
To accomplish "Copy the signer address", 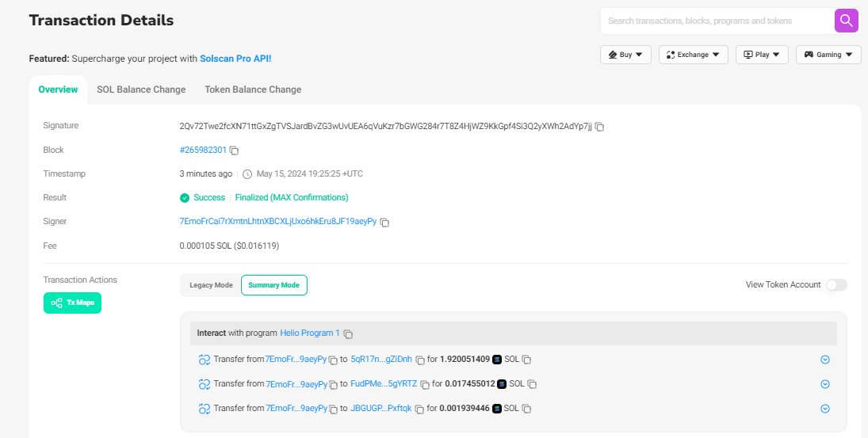I will coord(384,223).
